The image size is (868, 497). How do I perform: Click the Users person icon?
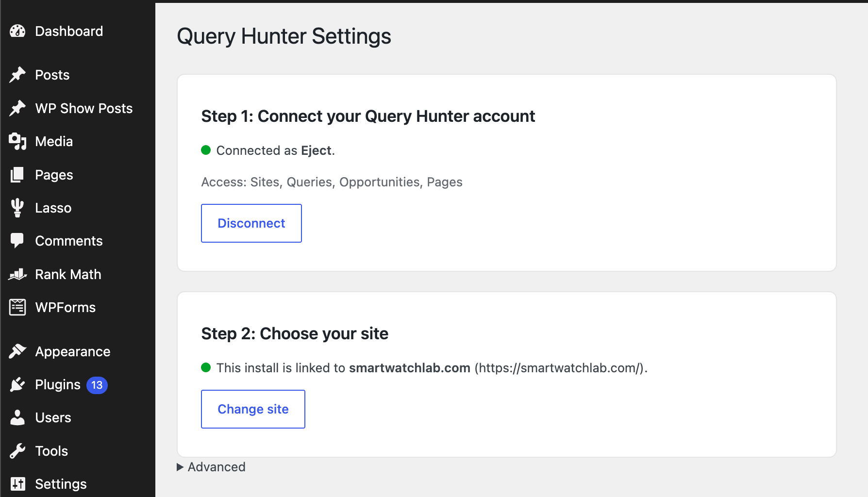[x=17, y=417]
